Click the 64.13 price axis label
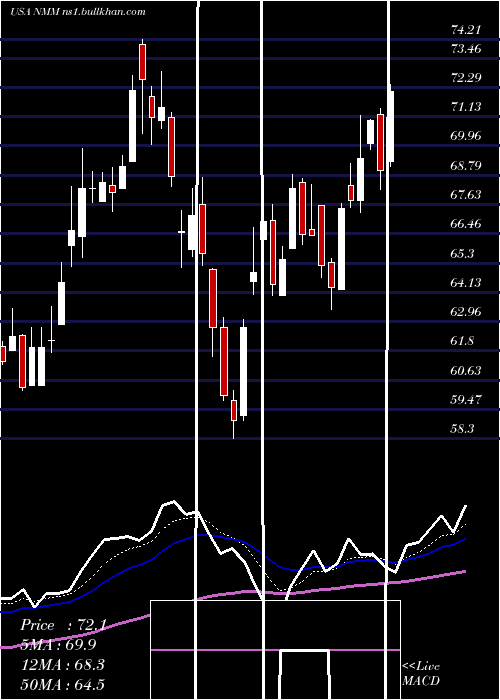Viewport: 500px width, 700px height. [x=466, y=282]
